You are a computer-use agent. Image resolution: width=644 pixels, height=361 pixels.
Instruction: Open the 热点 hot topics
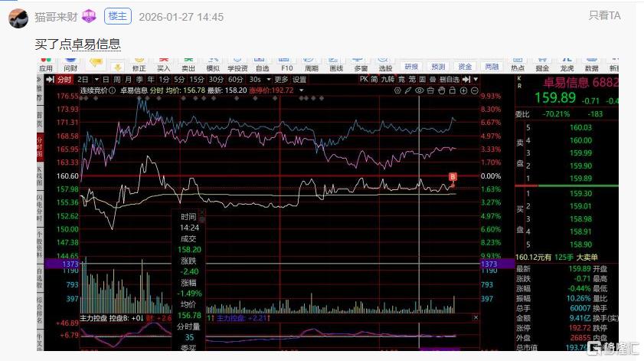coord(518,65)
